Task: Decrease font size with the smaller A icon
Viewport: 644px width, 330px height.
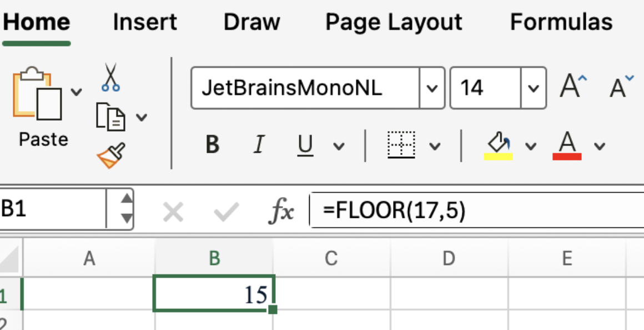Action: point(621,86)
